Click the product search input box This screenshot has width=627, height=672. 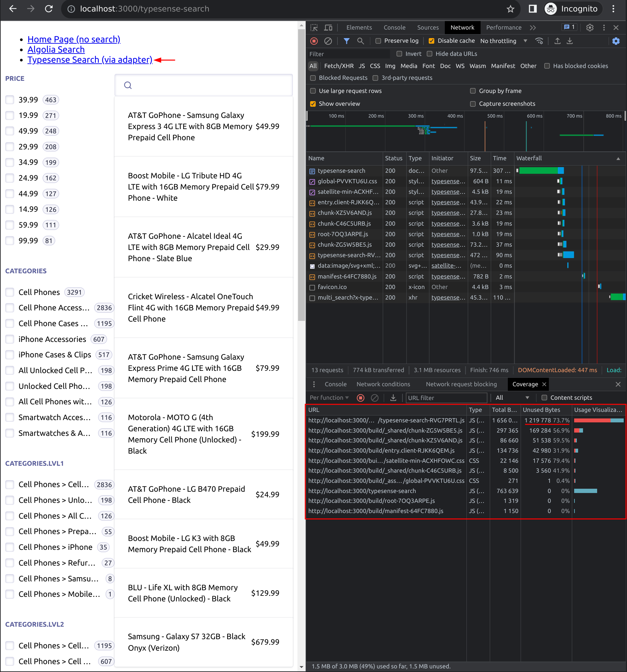(x=204, y=85)
